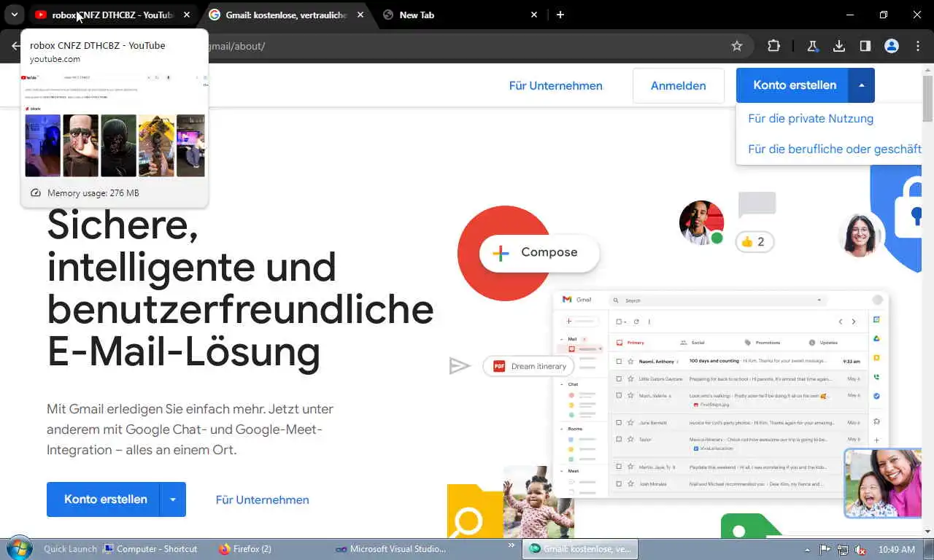Image resolution: width=934 pixels, height=560 pixels.
Task: Open the Chrome profile avatar
Action: [x=892, y=46]
